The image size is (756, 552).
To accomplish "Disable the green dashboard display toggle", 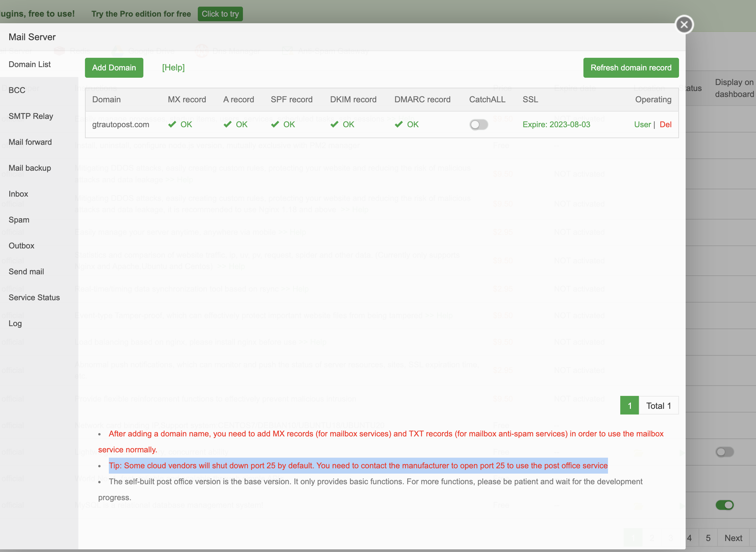I will point(724,505).
